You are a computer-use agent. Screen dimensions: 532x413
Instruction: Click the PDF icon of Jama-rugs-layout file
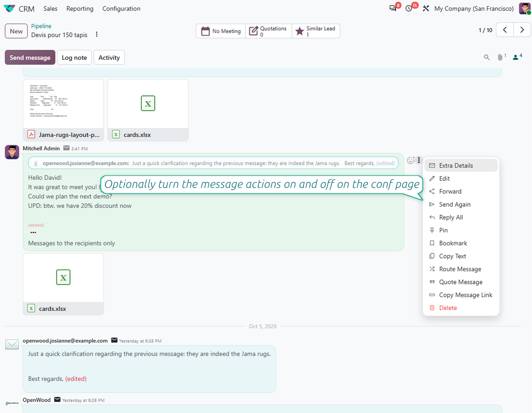pos(31,134)
